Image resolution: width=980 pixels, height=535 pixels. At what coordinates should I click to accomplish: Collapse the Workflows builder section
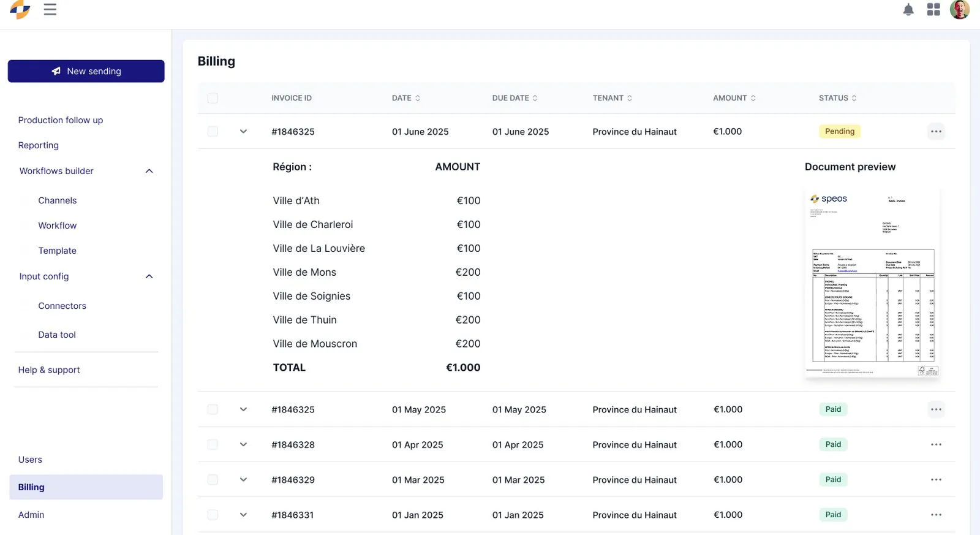click(149, 171)
